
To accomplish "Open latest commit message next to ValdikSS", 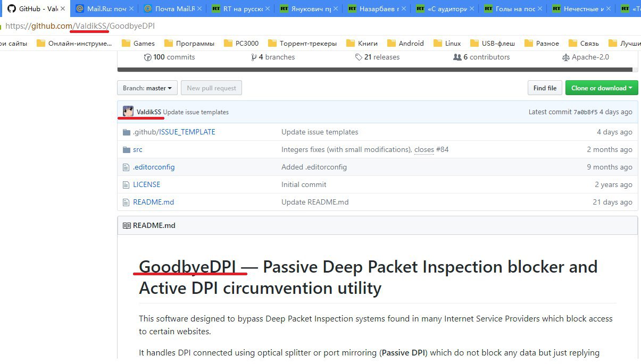I will [196, 112].
